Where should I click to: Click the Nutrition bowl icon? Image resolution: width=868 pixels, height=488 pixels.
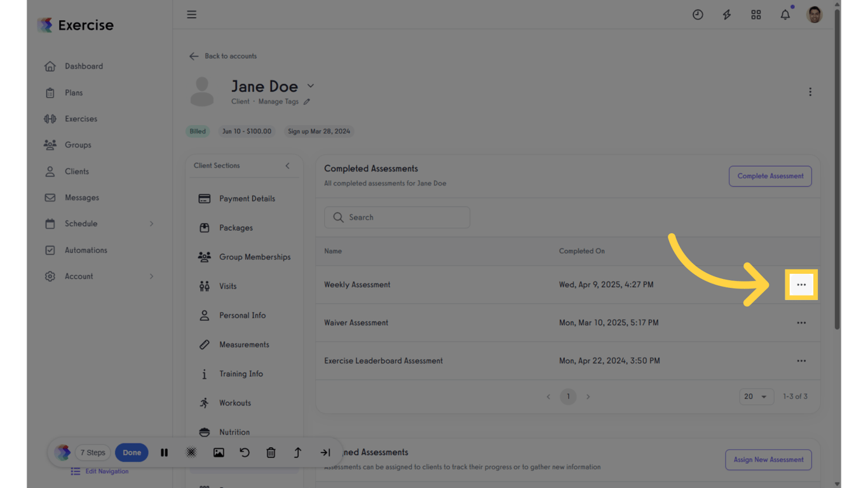point(204,431)
